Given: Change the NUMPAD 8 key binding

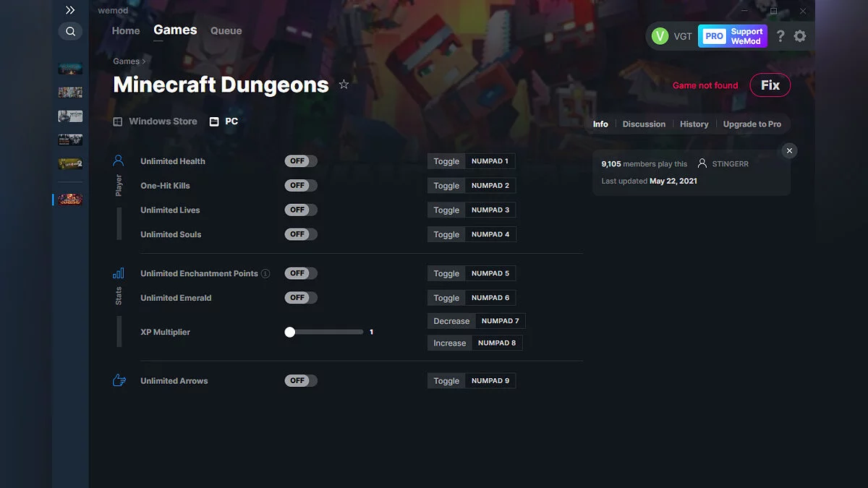Looking at the screenshot, I should coord(497,343).
